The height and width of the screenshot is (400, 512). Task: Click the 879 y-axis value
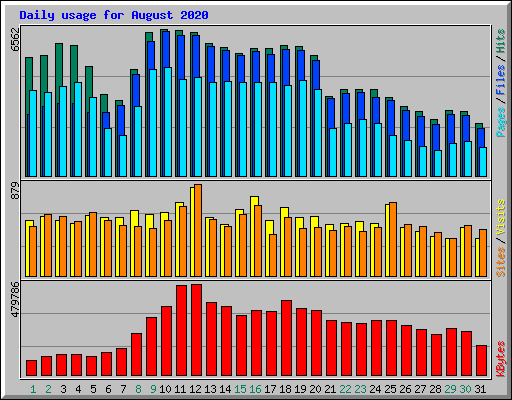click(x=15, y=191)
